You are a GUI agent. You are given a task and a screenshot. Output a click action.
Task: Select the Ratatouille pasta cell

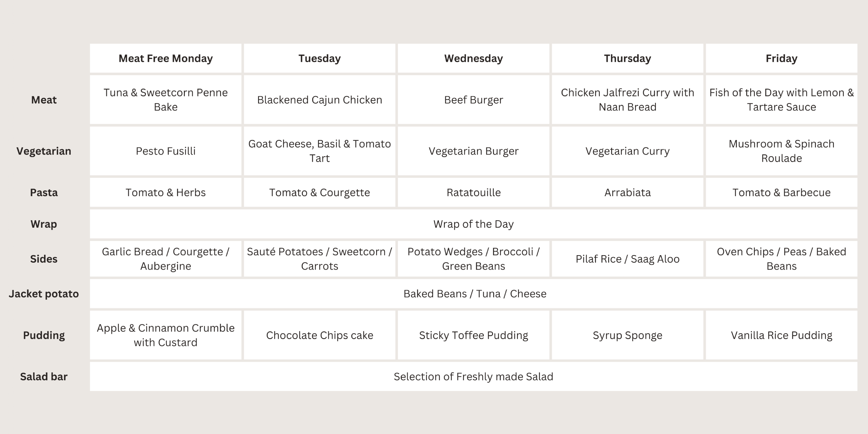click(473, 192)
